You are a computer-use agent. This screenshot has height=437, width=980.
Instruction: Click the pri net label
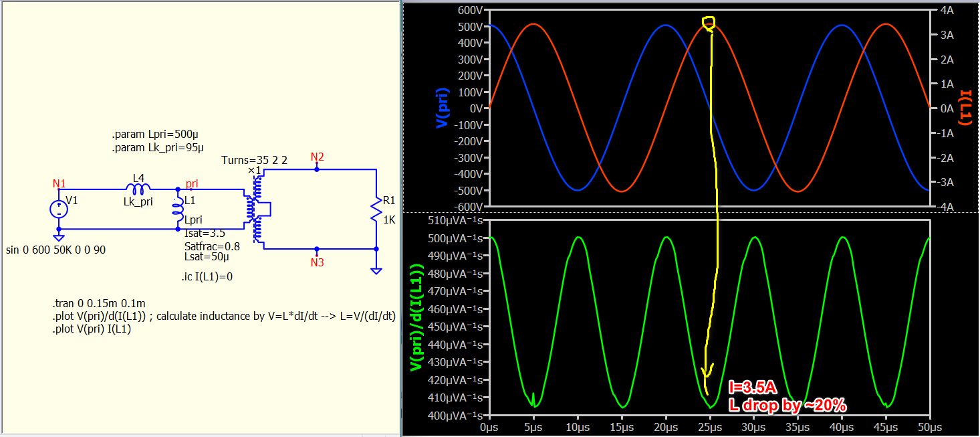click(x=192, y=183)
